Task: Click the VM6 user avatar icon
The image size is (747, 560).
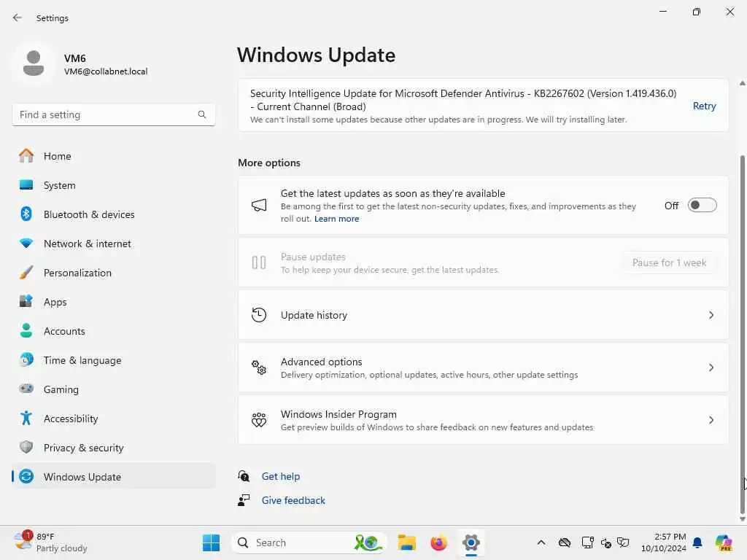Action: 34,64
